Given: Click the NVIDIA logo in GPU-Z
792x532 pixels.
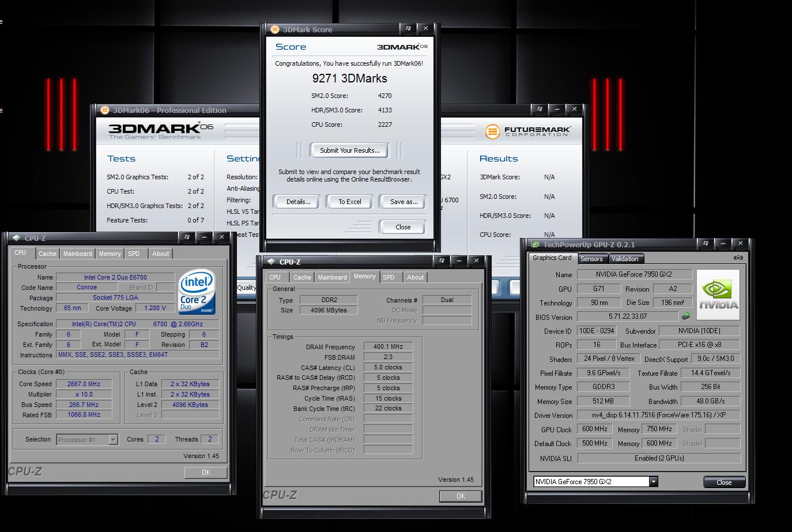Looking at the screenshot, I should pyautogui.click(x=718, y=295).
